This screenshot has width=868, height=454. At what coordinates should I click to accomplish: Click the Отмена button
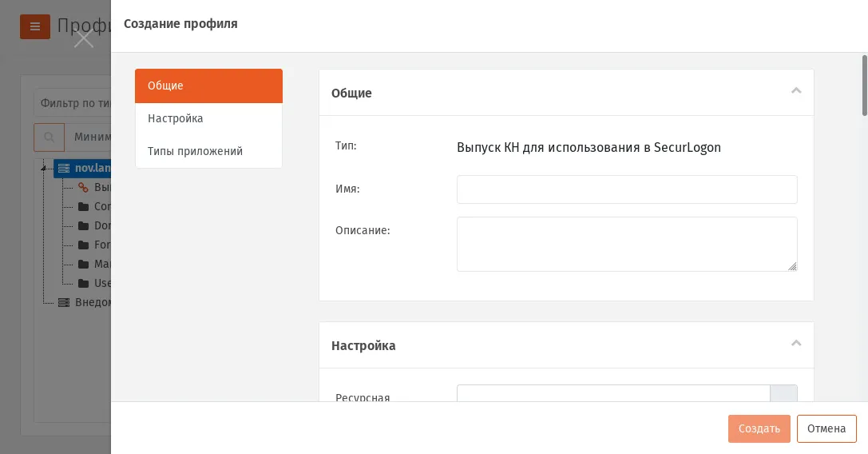[826, 428]
